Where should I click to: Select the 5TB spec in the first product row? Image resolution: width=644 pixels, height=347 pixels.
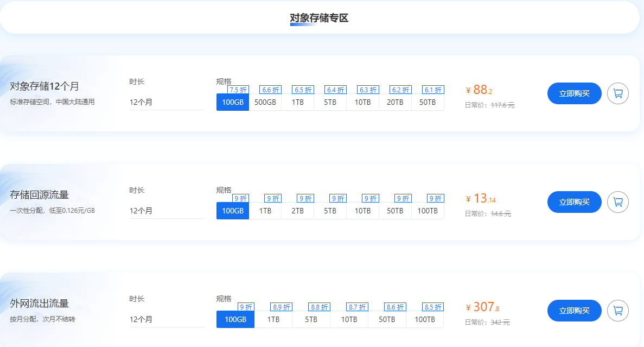pos(330,102)
